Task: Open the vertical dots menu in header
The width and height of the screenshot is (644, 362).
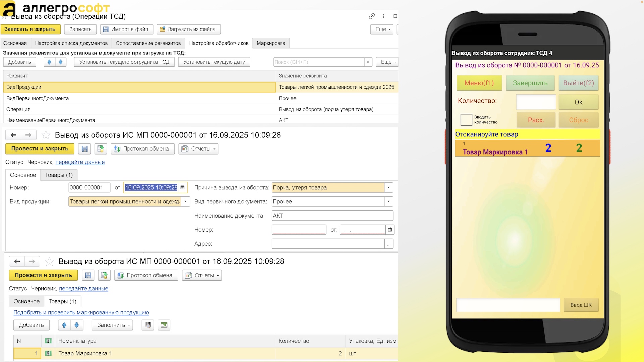Action: click(384, 16)
